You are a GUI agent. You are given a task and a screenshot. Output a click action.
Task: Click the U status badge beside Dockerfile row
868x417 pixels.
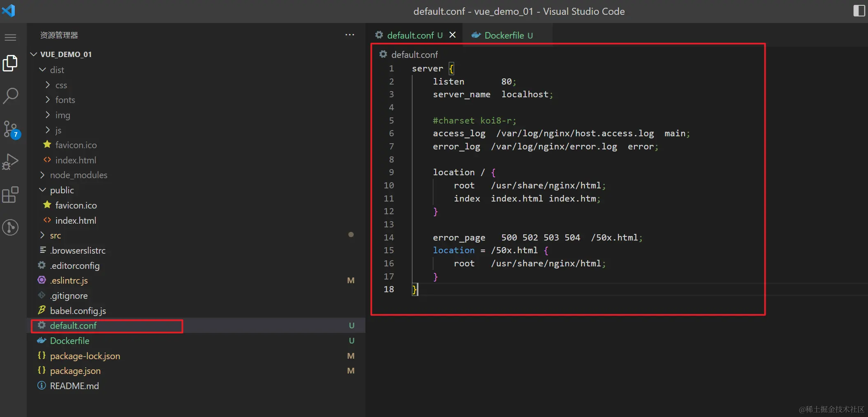[x=351, y=341]
